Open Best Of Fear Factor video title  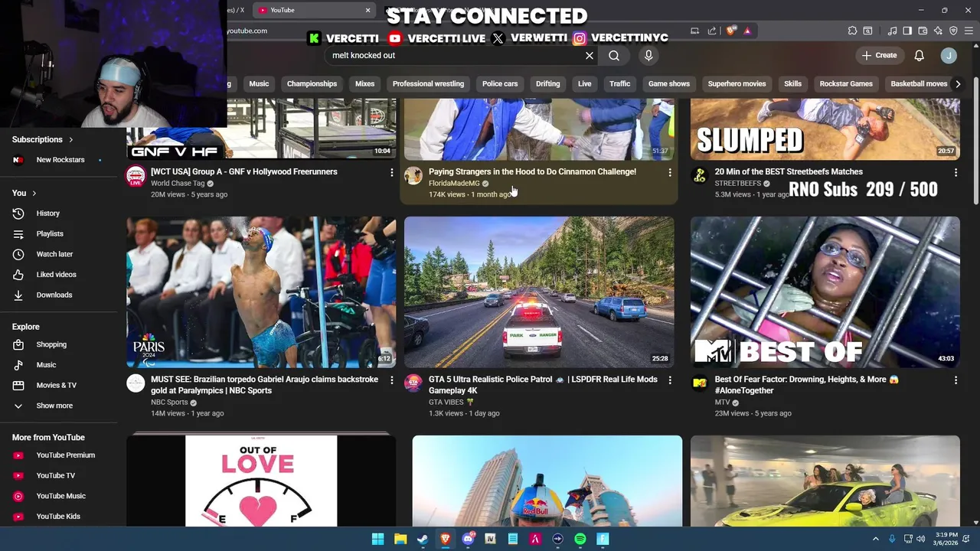[x=807, y=385]
